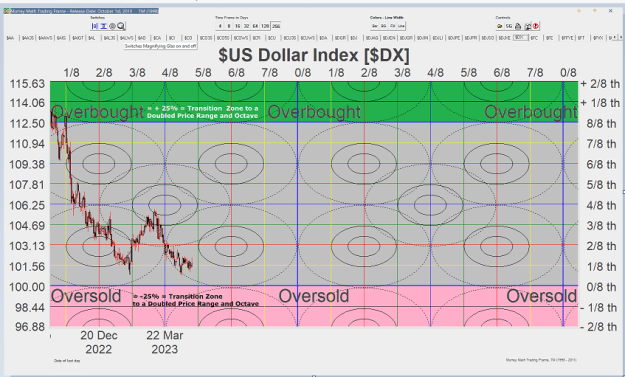This screenshot has height=377, width=625.
Task: Click the 4/8 th level label
Action: [601, 206]
